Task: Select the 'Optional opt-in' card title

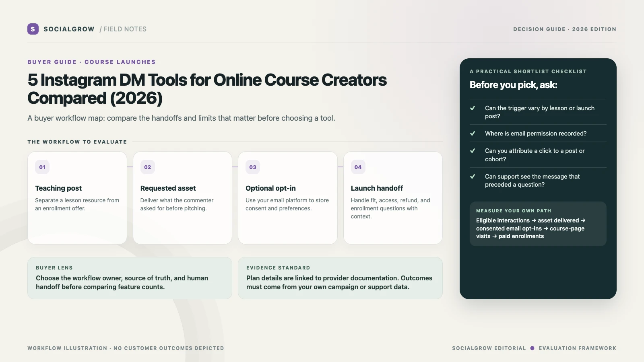Action: tap(270, 188)
